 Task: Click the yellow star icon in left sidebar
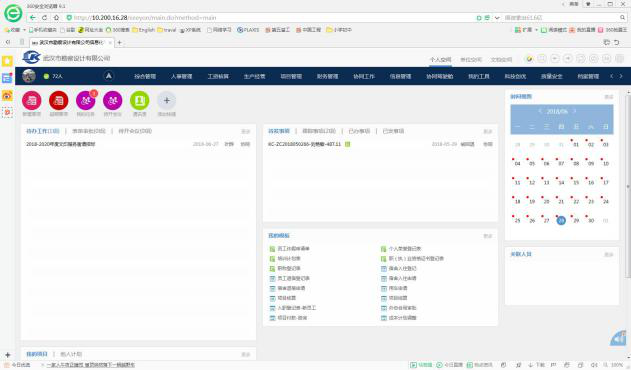tap(7, 61)
